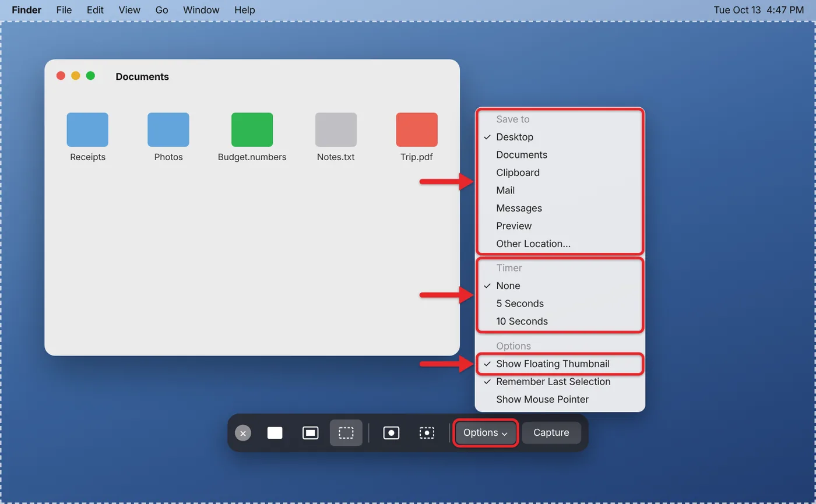The width and height of the screenshot is (816, 504).
Task: Select the Notes.txt file icon
Action: point(336,130)
